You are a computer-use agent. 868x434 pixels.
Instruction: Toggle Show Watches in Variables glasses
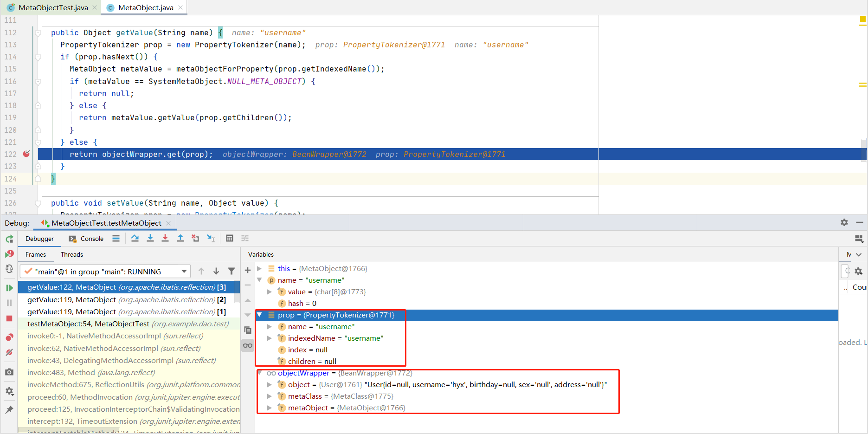click(248, 345)
